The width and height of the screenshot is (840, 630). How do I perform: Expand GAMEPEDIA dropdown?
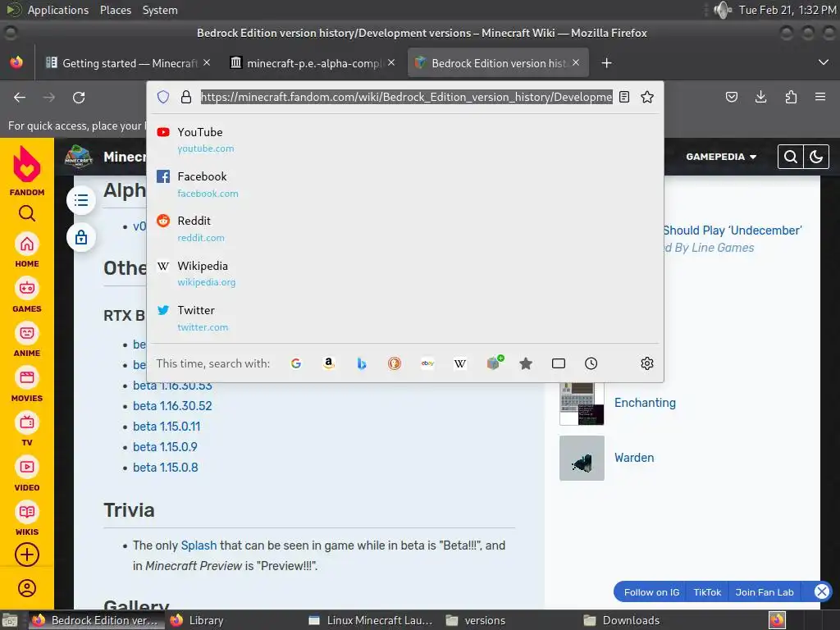(721, 157)
